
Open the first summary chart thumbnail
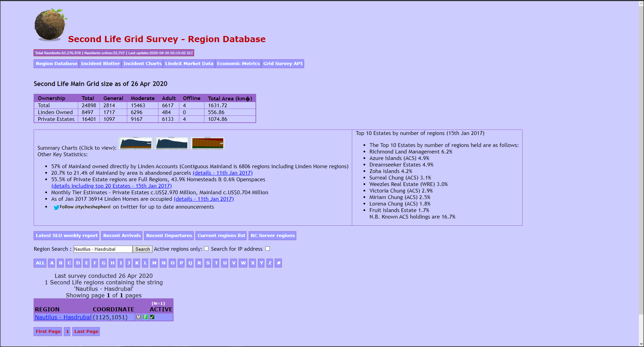(135, 143)
